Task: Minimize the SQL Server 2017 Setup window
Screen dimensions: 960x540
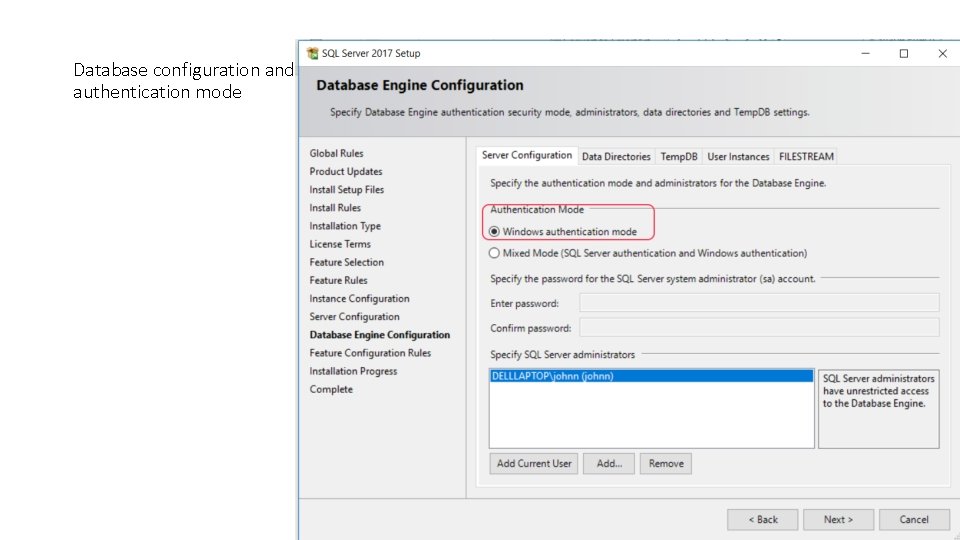Action: tap(864, 54)
